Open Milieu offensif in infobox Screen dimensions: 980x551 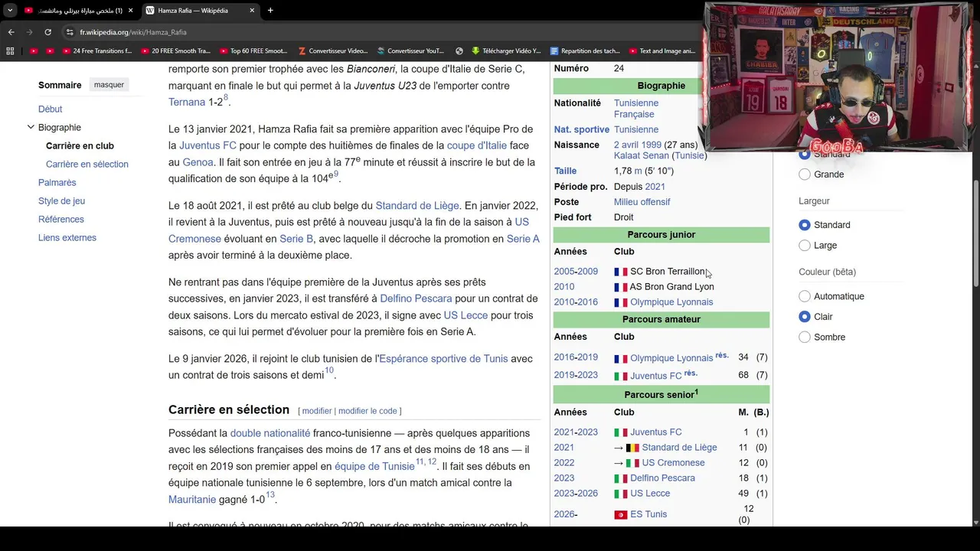pos(642,202)
